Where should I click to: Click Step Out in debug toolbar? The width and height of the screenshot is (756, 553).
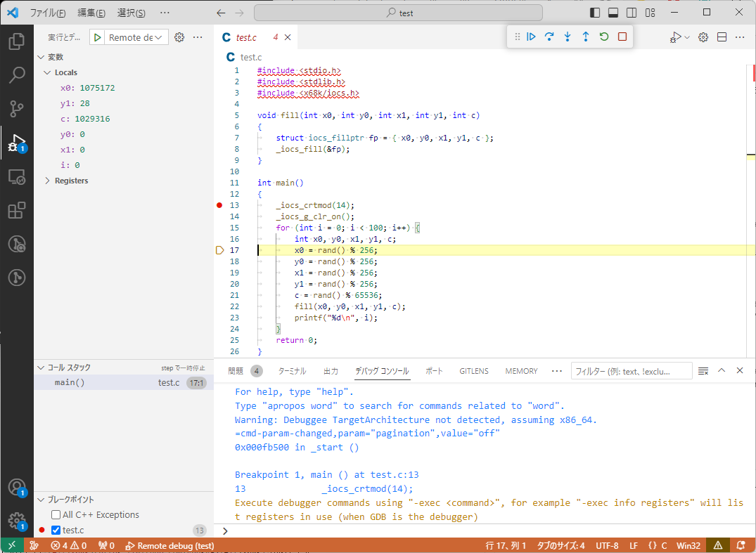point(586,37)
